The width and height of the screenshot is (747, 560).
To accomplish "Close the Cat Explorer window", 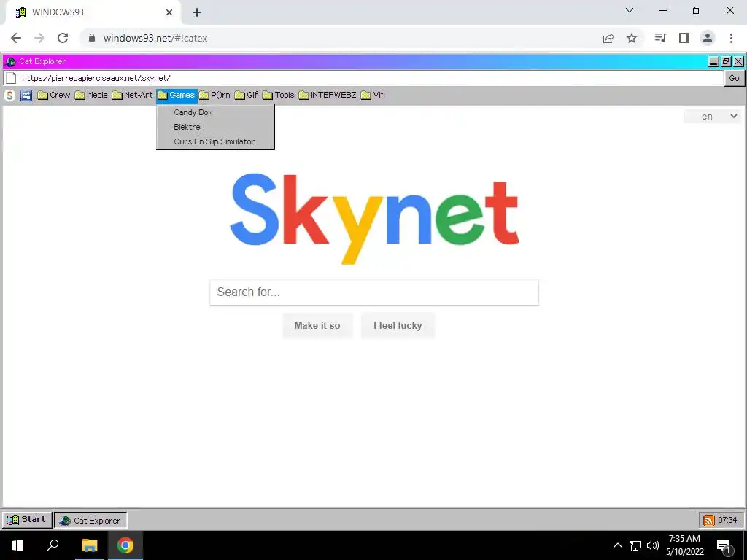I will point(738,61).
